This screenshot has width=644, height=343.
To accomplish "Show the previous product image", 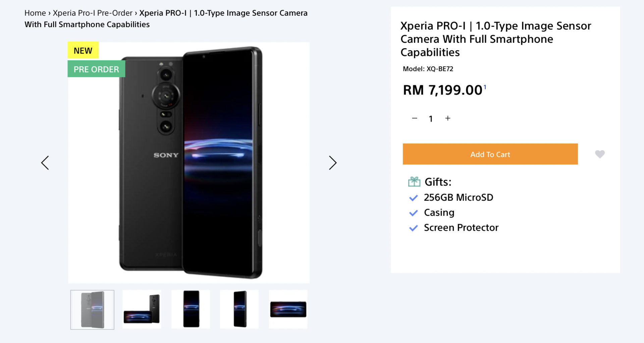I will click(45, 163).
